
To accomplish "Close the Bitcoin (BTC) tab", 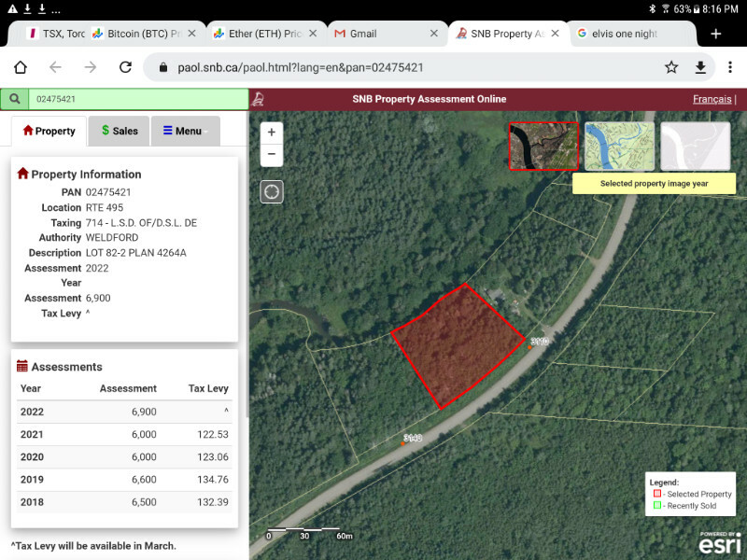I will point(191,34).
